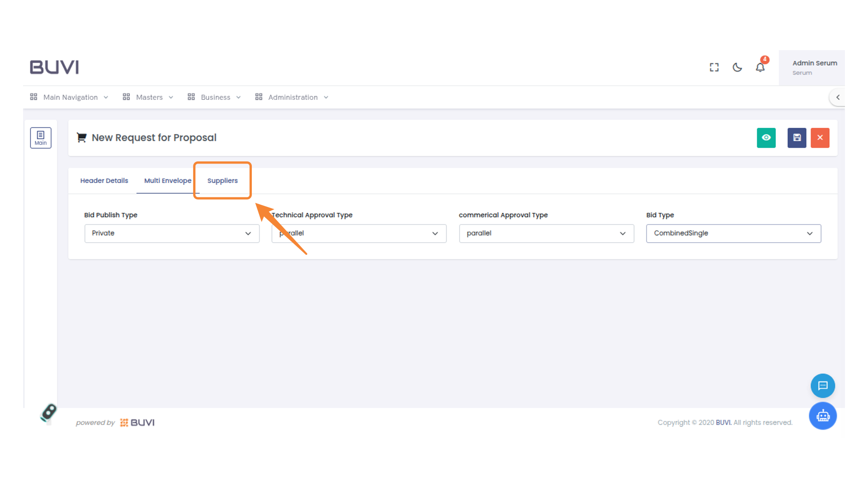Click the BUVI logo in the footer
The image size is (868, 488).
point(137,422)
